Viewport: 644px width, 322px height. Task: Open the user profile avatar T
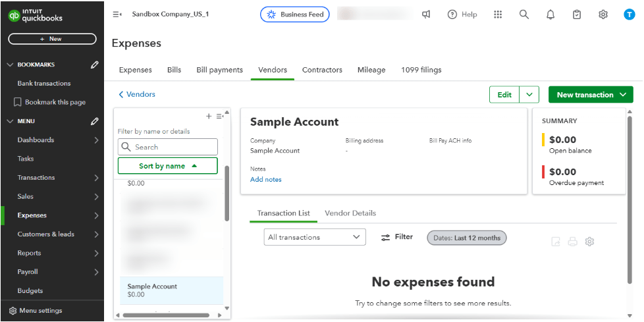[x=630, y=14]
